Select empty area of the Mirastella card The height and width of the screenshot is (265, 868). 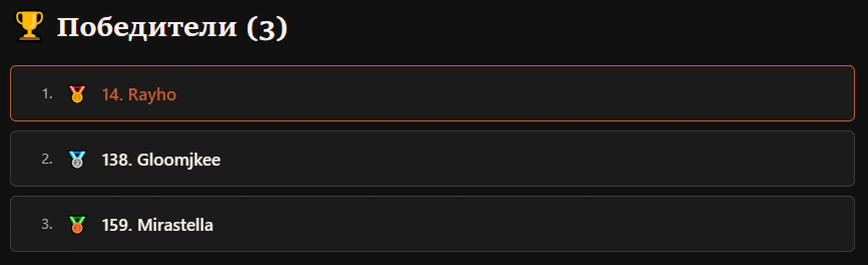(x=505, y=224)
